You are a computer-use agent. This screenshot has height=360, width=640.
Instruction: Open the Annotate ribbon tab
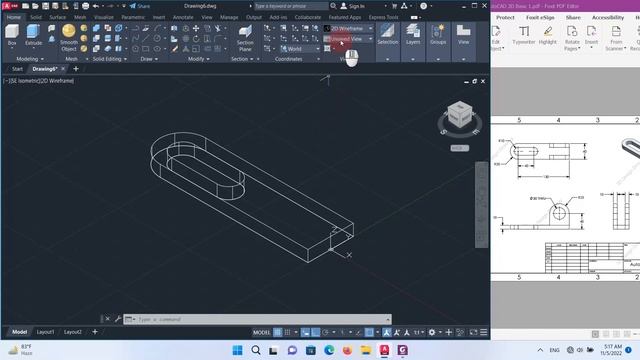pyautogui.click(x=183, y=17)
